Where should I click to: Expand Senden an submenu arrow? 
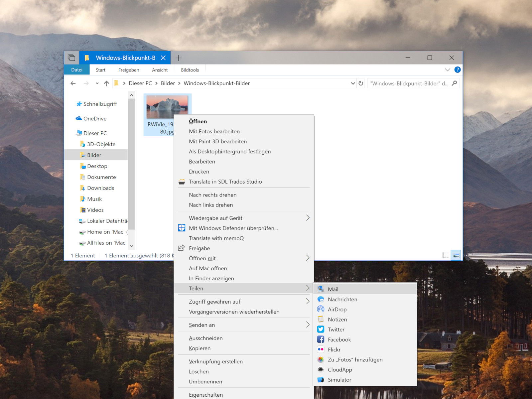coord(308,325)
